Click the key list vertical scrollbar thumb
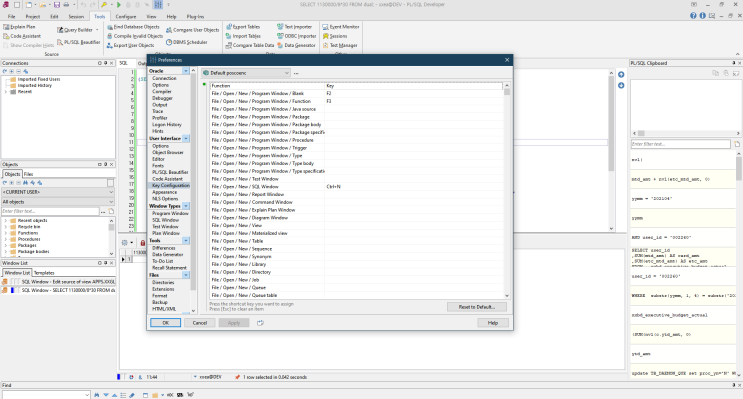This screenshot has width=743, height=399. 507,92
